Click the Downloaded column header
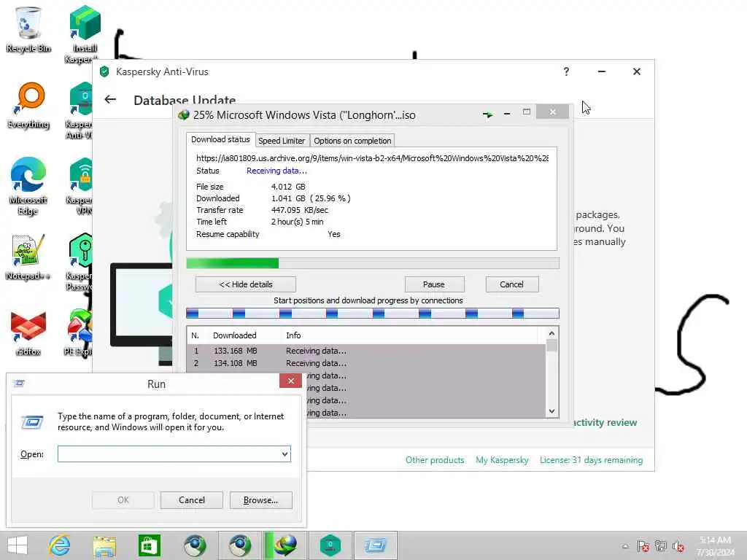The width and height of the screenshot is (747, 560). coord(234,335)
